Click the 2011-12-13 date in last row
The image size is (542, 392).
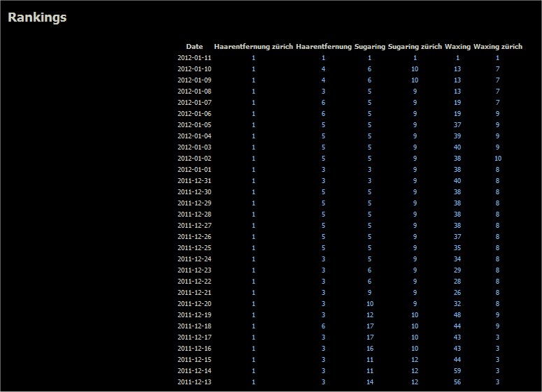tap(194, 382)
